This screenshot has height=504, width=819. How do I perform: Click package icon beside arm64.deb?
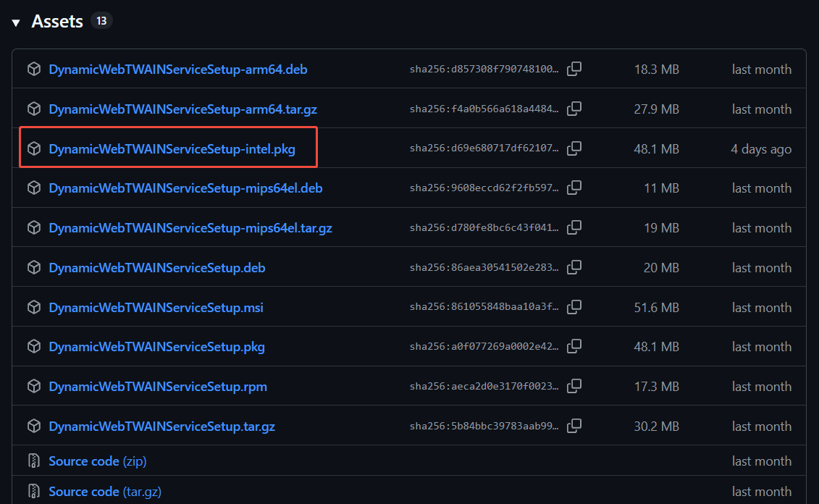(34, 69)
